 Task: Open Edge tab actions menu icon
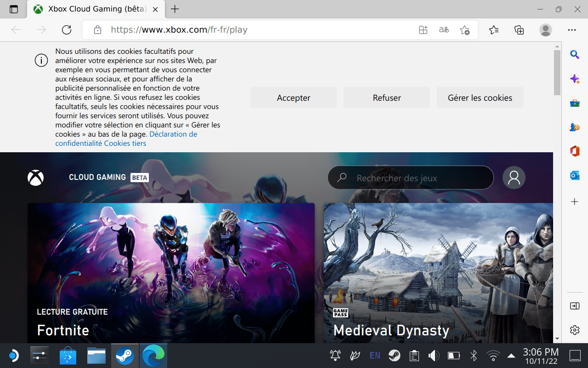(14, 9)
